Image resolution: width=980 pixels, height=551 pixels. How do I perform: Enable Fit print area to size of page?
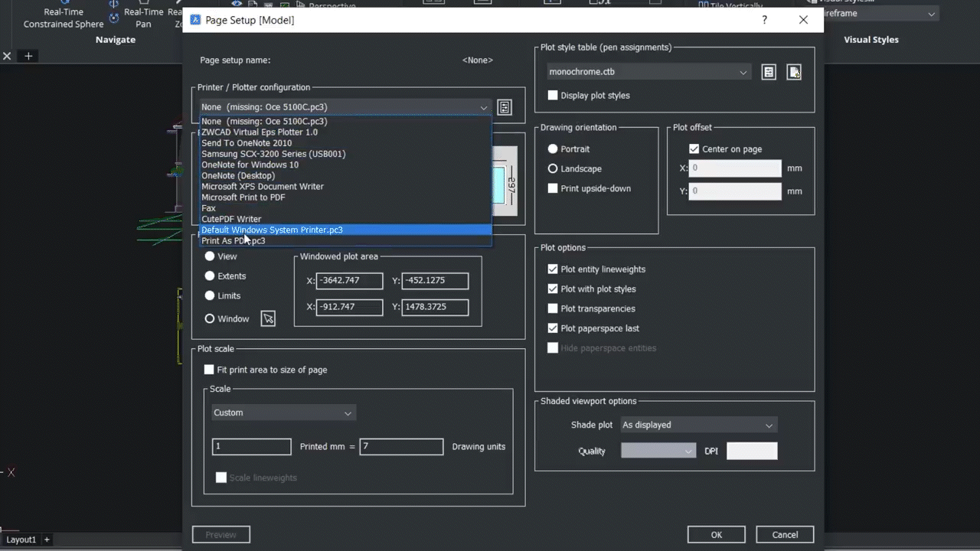pyautogui.click(x=209, y=370)
